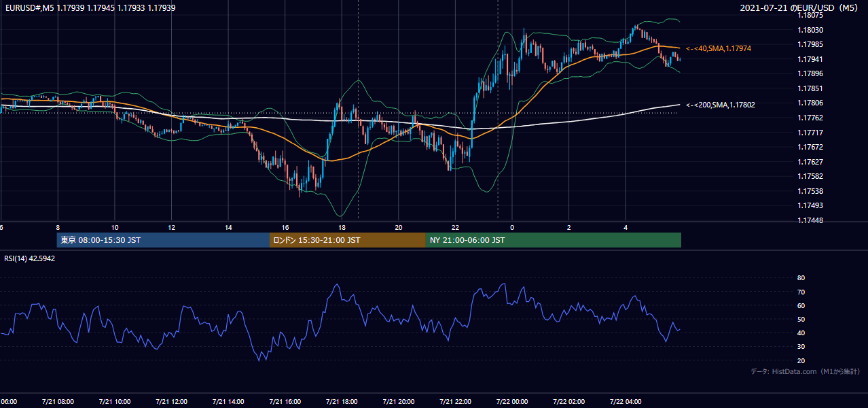Click hour 12 on the price chart axis
This screenshot has width=868, height=408.
[171, 228]
